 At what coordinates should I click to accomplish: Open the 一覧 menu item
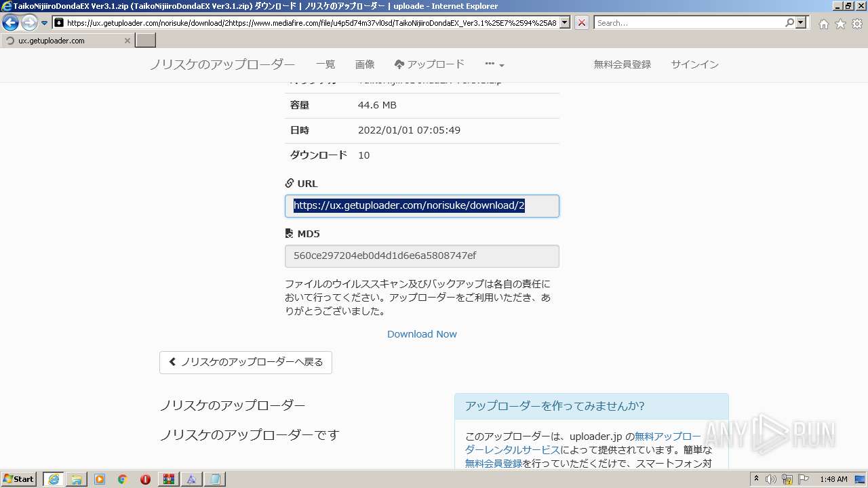point(325,64)
